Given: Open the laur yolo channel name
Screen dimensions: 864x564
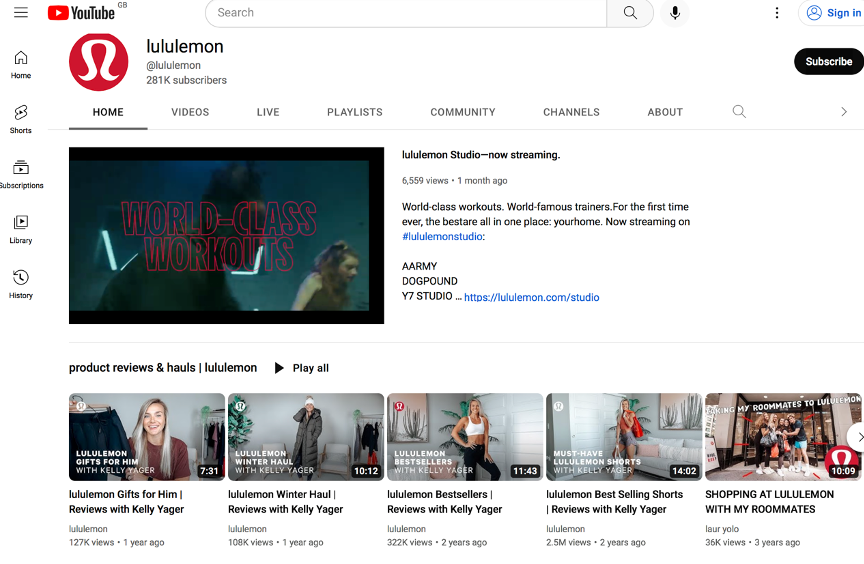Looking at the screenshot, I should [722, 529].
